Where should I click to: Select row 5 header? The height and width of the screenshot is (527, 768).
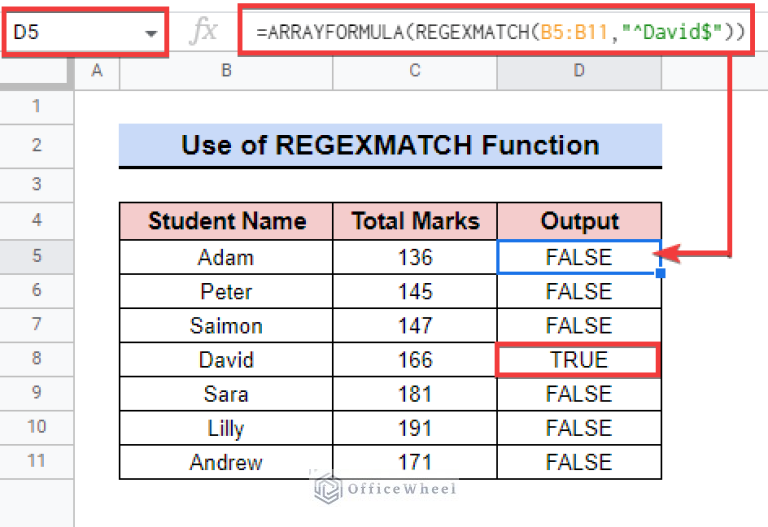(37, 257)
